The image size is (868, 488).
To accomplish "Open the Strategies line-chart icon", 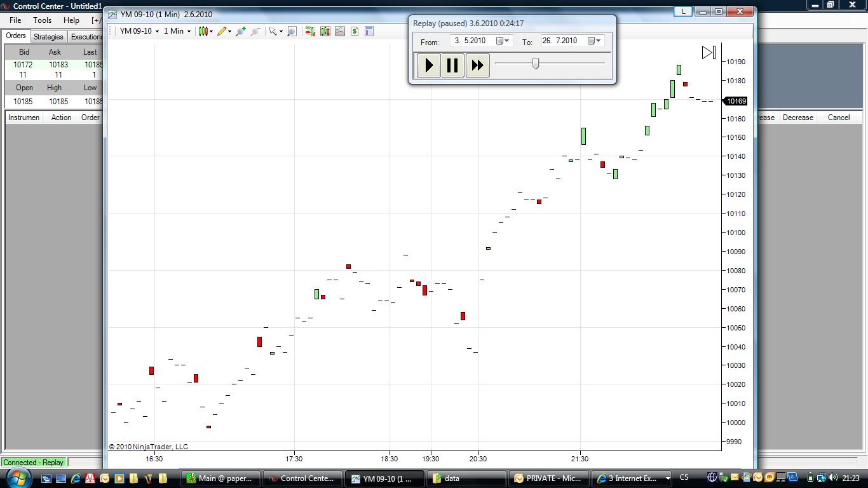I will [340, 31].
